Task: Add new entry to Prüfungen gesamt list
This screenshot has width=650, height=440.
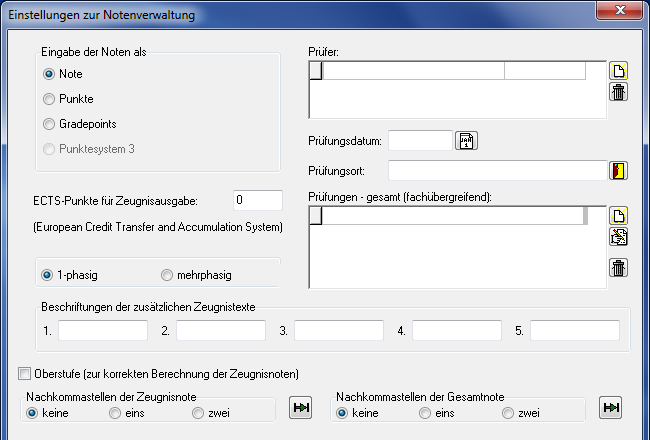Action: coord(618,216)
